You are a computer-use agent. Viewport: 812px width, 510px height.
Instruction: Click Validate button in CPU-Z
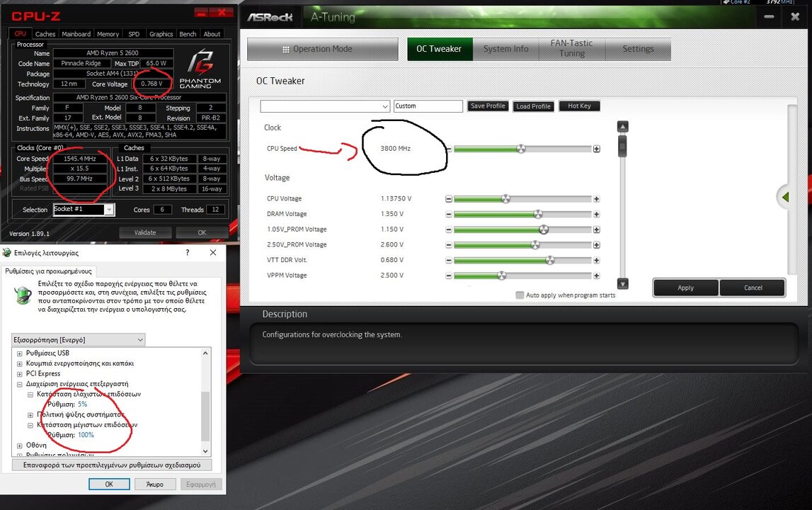[x=145, y=233]
